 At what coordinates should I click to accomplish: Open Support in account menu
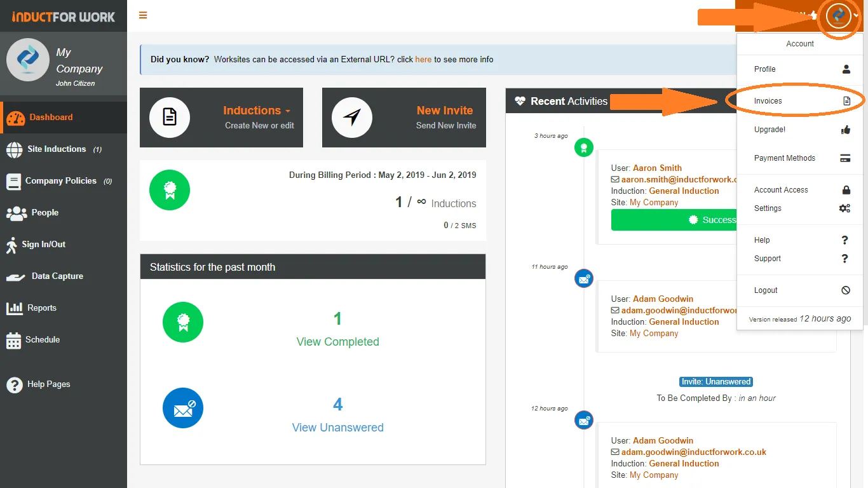[800, 259]
